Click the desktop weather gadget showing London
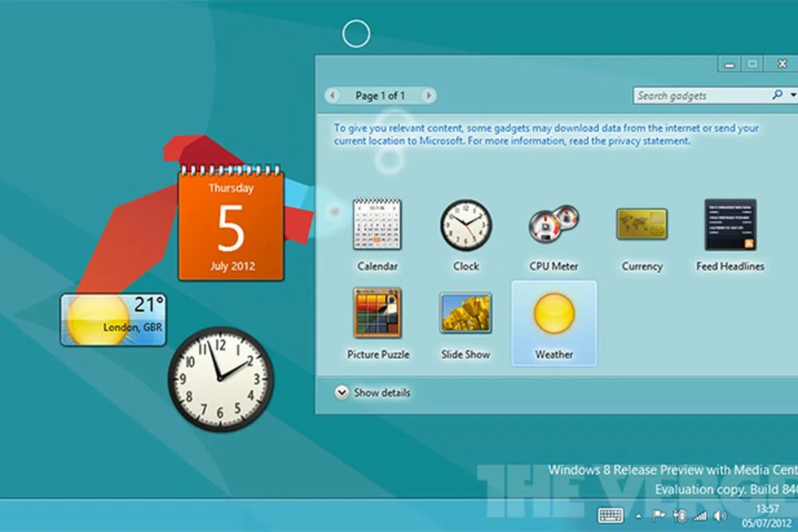 click(x=113, y=320)
